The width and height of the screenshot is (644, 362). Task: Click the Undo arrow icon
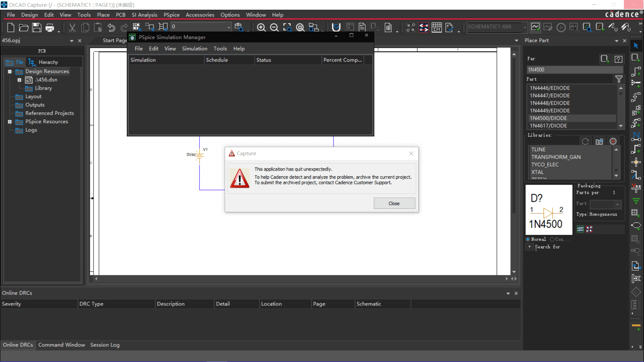pyautogui.click(x=111, y=27)
